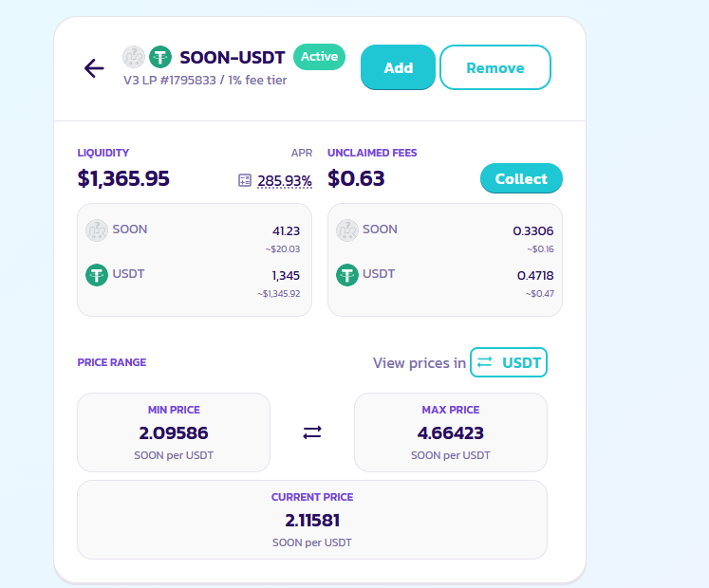Collect the unclaimed fees
Viewport: 709px width, 588px height.
pyautogui.click(x=521, y=178)
